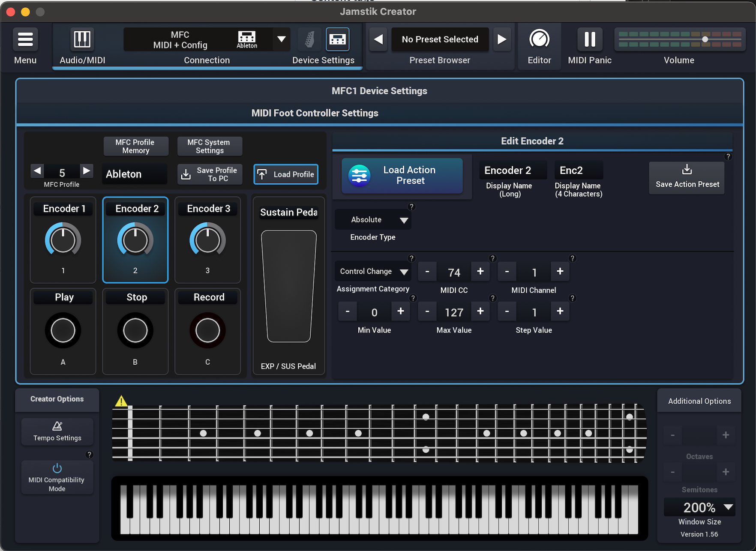Expand Encoder Type Absolute dropdown
The image size is (756, 551).
(x=373, y=220)
